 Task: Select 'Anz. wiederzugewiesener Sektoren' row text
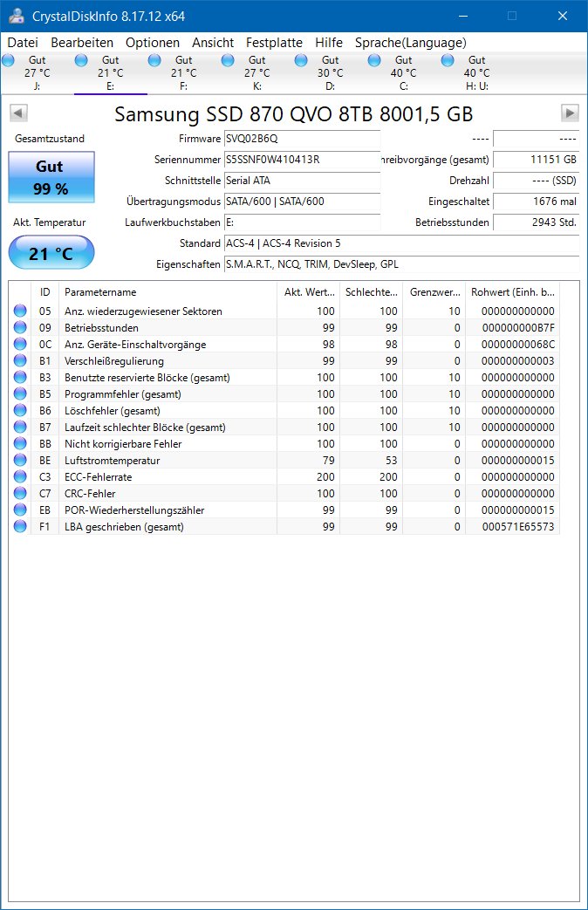[143, 311]
